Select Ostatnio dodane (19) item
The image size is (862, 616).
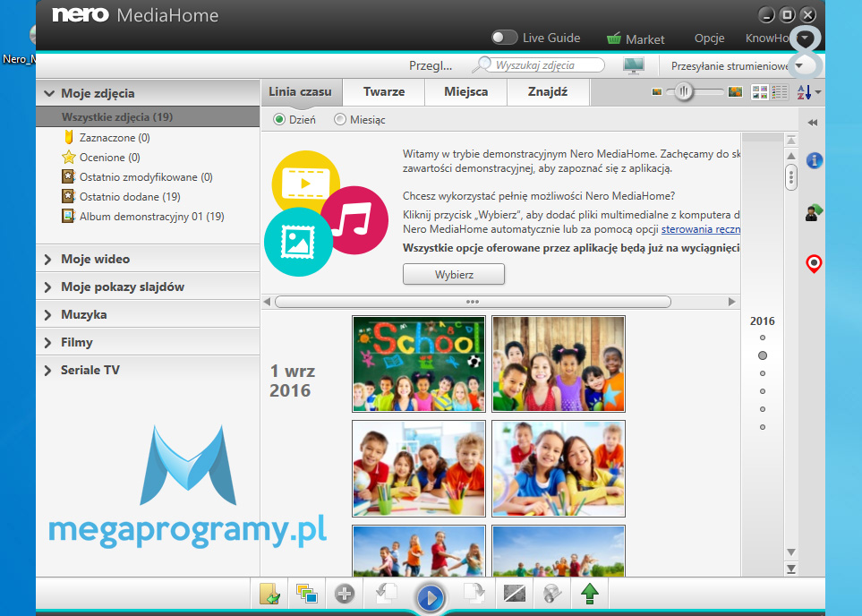click(x=130, y=197)
